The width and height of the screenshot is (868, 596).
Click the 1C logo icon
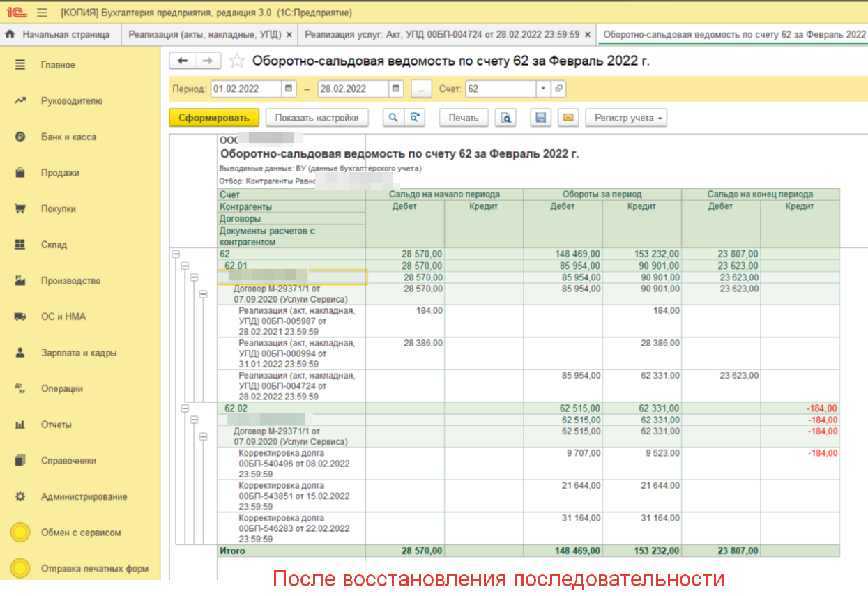coord(17,13)
